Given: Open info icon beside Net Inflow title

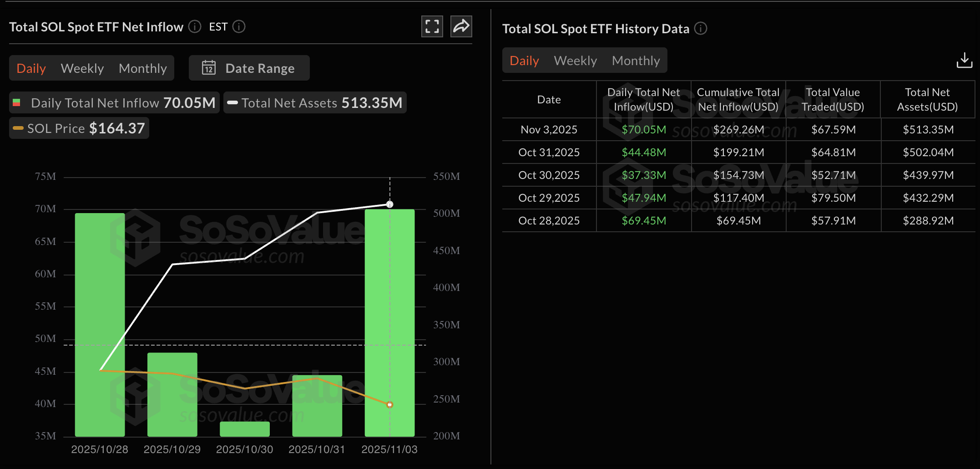Looking at the screenshot, I should [x=195, y=27].
